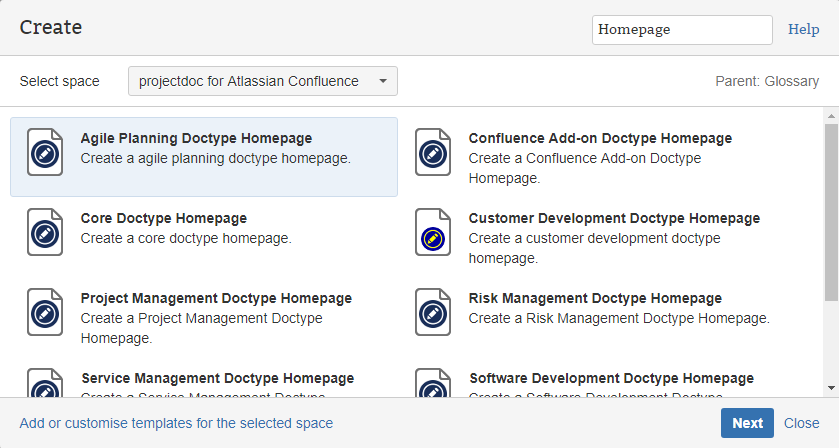Screen dimensions: 839x448
Task: Click the vertical scrollbar thumb
Action: (x=831, y=210)
